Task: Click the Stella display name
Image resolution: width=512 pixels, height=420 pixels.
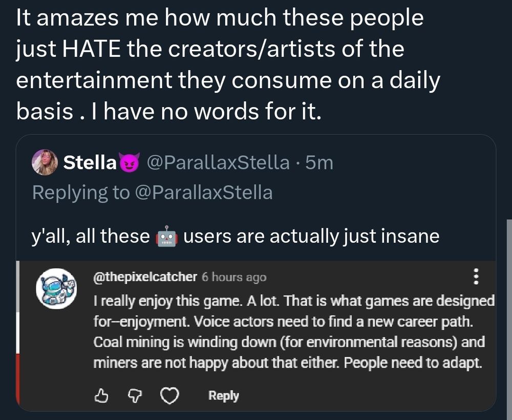Action: (x=90, y=162)
